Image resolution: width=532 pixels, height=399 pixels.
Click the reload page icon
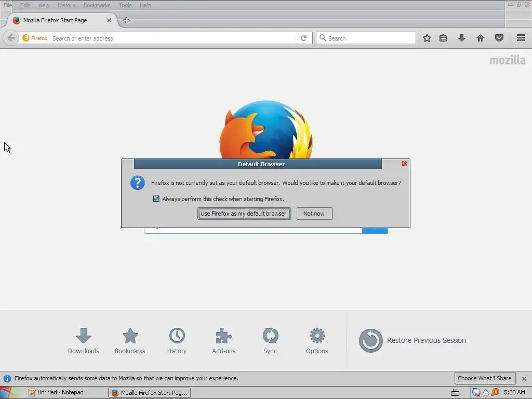coord(303,38)
